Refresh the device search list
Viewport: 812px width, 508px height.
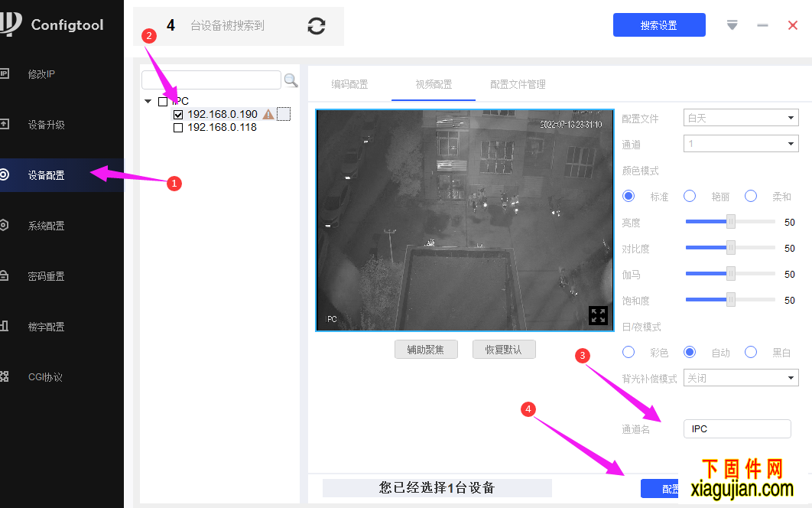(x=317, y=26)
